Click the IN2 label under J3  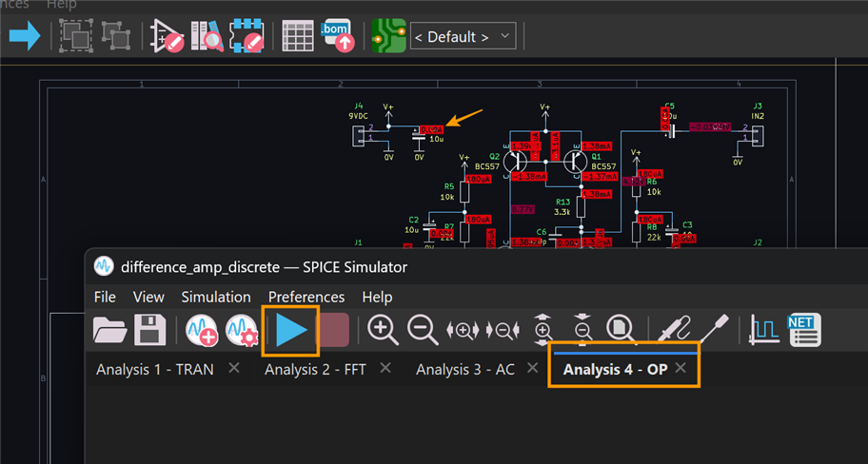click(758, 116)
